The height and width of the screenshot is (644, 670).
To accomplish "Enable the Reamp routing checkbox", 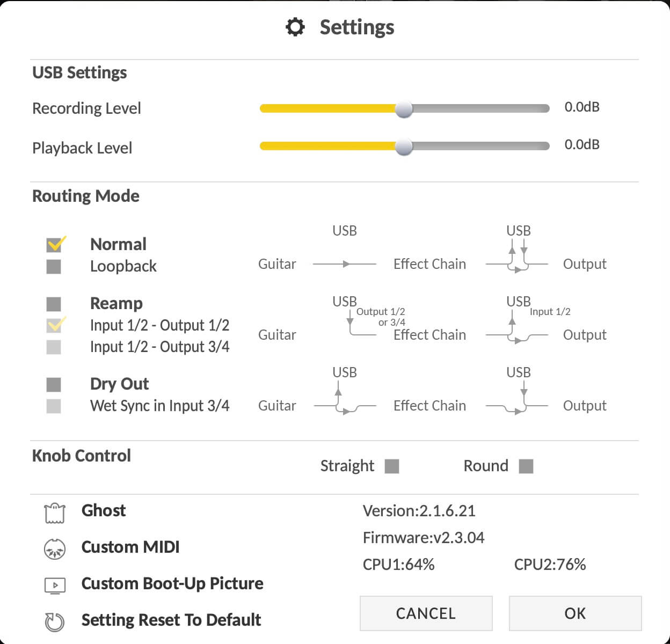I will click(54, 304).
